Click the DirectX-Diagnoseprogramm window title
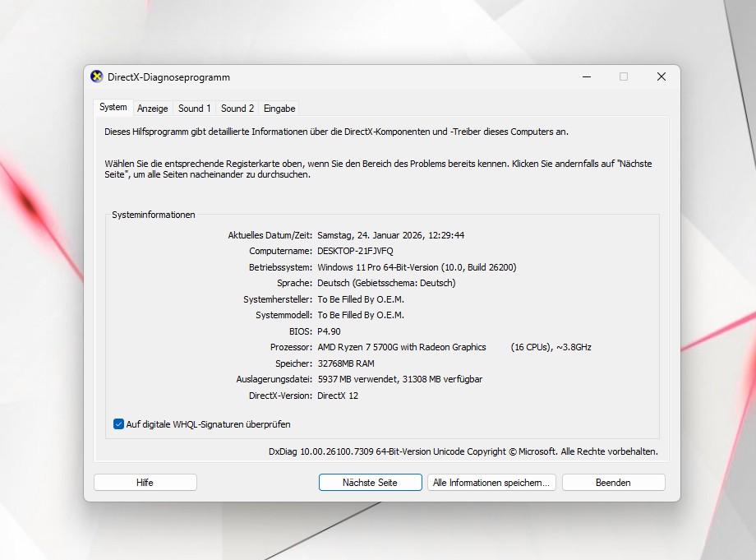The width and height of the screenshot is (756, 560). (168, 77)
